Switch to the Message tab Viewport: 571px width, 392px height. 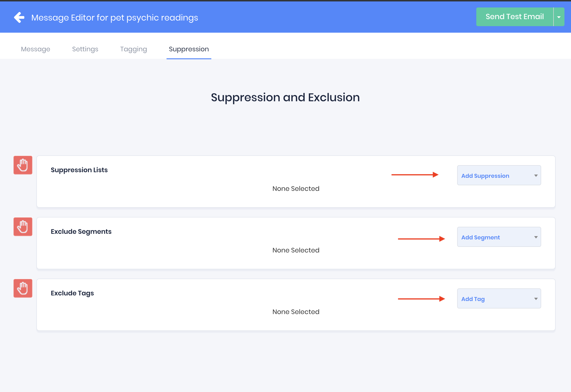(36, 49)
